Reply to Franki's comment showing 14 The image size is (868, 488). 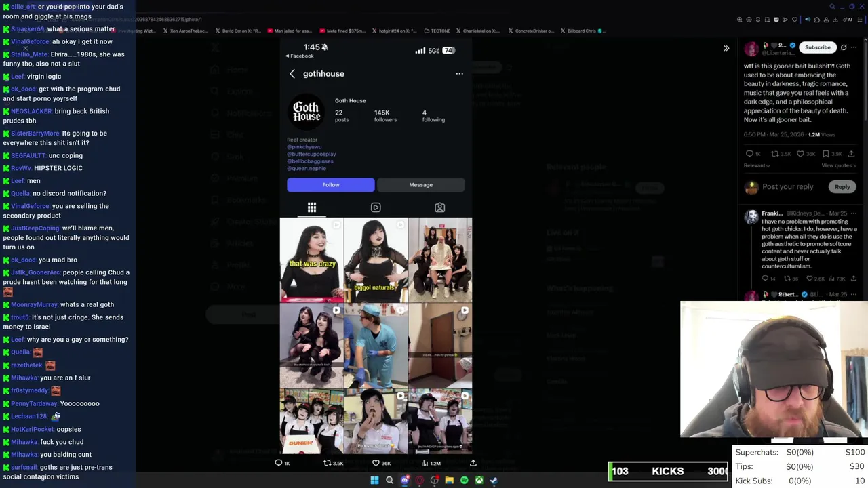pyautogui.click(x=770, y=279)
